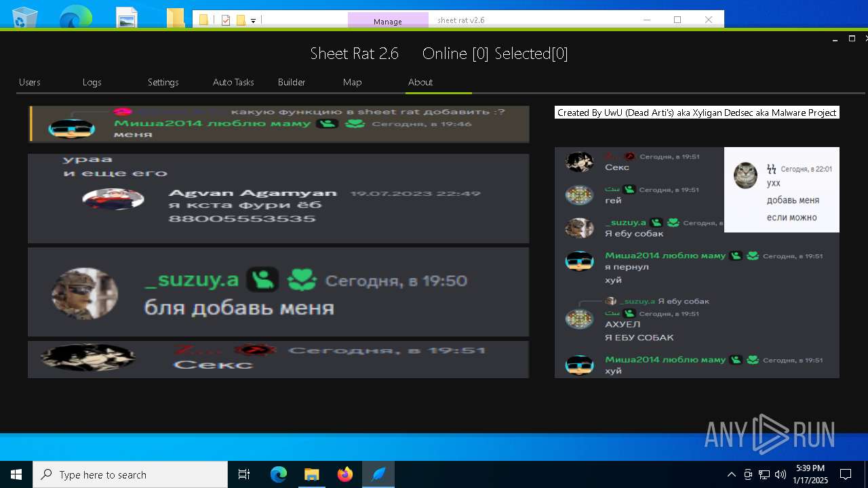
Task: Maximize the sheet rat v2.6 Explorer window
Action: [677, 20]
